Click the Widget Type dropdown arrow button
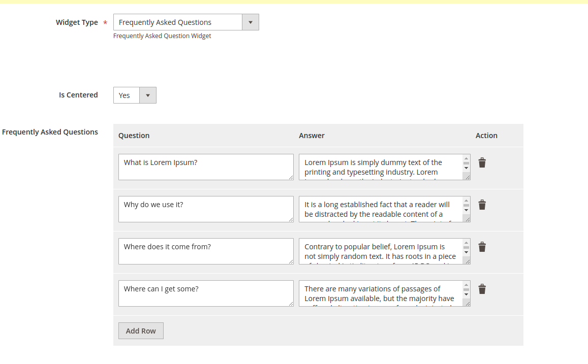 pyautogui.click(x=250, y=22)
